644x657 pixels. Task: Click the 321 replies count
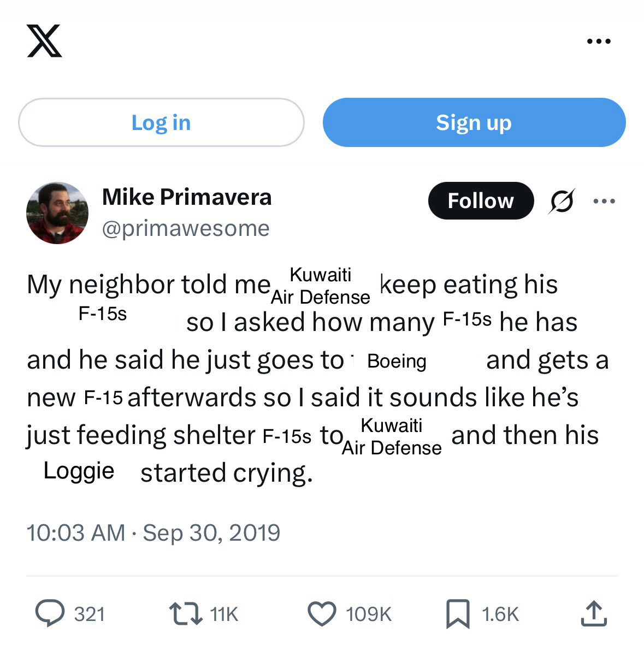tap(90, 614)
